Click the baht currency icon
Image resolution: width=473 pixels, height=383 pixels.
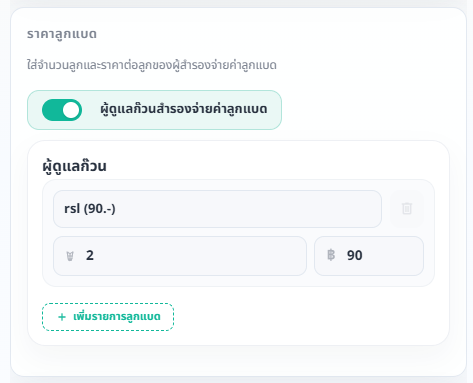[x=331, y=255]
